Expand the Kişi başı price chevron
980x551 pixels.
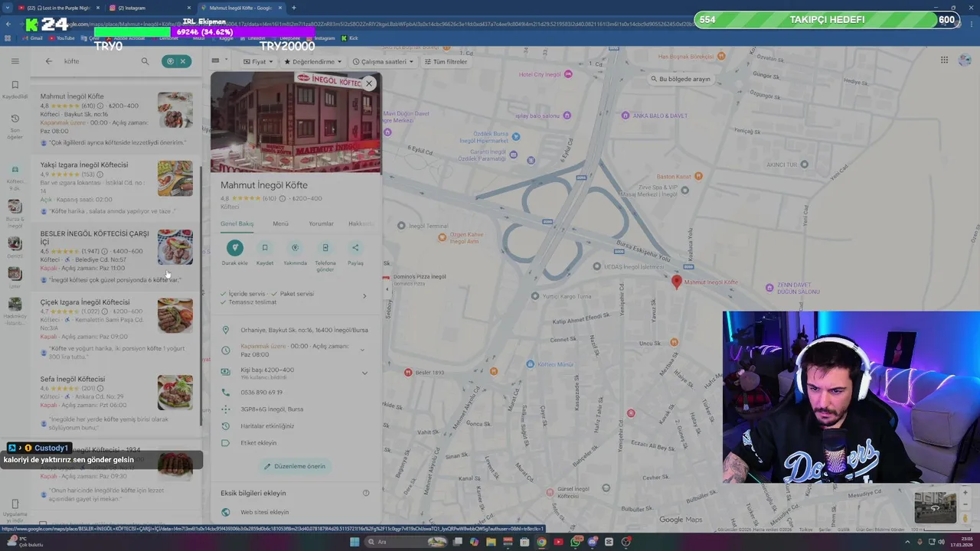click(x=364, y=373)
